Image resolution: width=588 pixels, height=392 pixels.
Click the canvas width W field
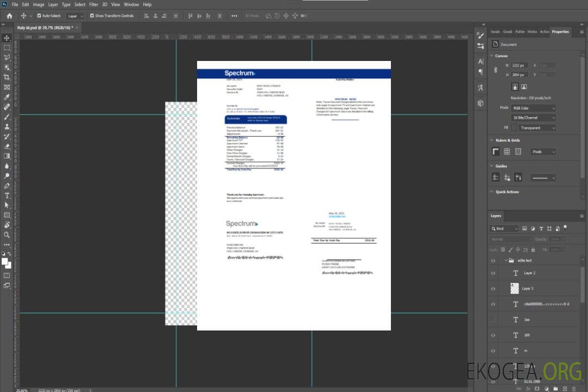coord(519,65)
